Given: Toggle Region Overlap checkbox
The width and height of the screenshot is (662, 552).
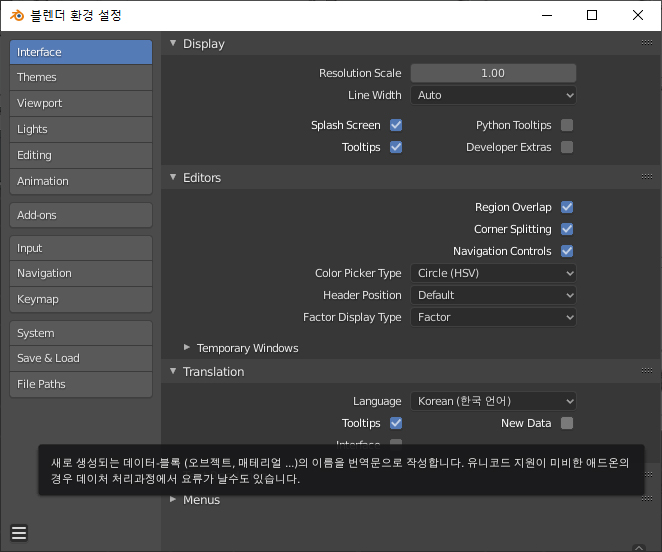Looking at the screenshot, I should [x=567, y=207].
